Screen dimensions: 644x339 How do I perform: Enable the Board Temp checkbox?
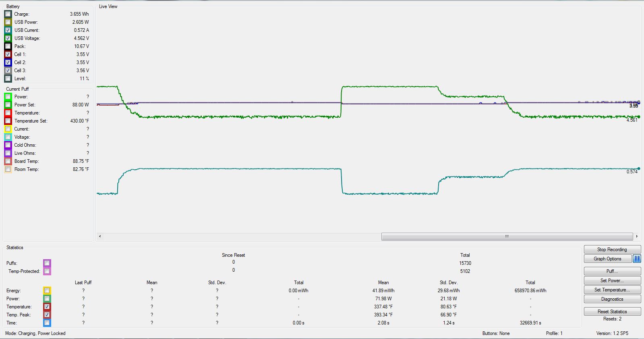(8, 161)
